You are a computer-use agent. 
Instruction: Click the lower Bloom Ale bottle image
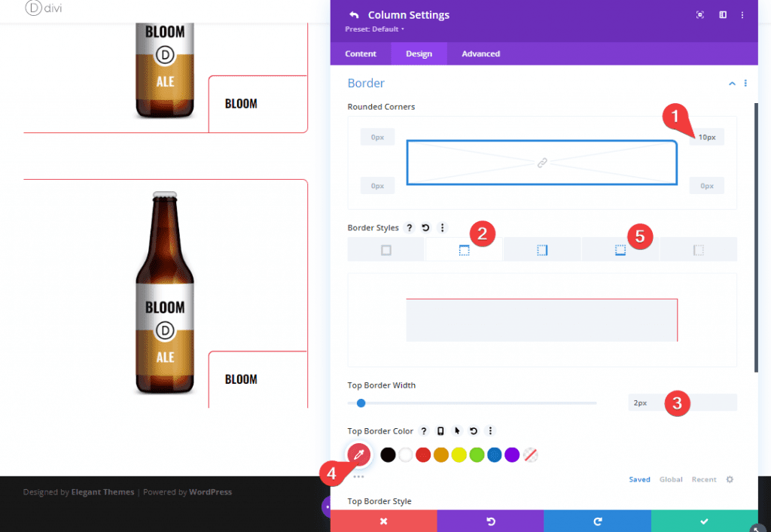165,293
